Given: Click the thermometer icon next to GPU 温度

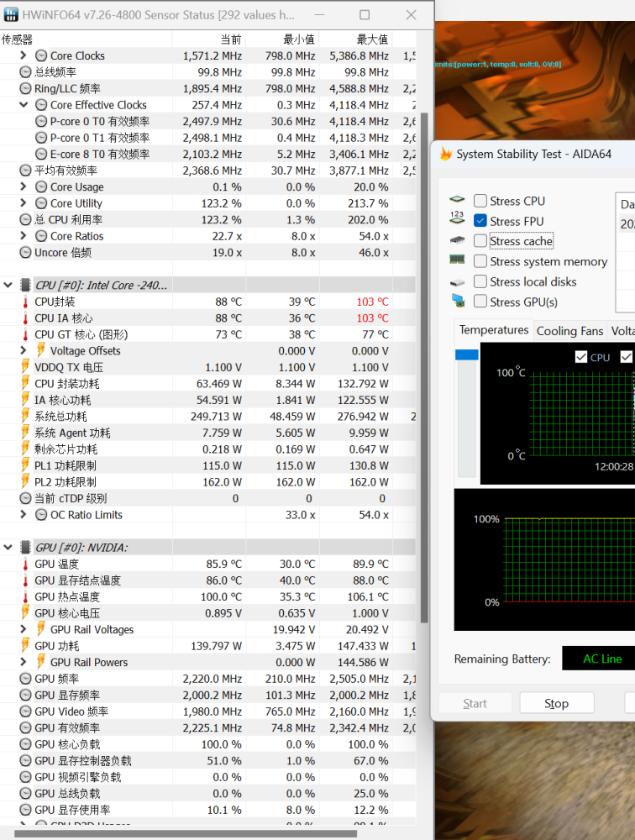Looking at the screenshot, I should (x=25, y=564).
